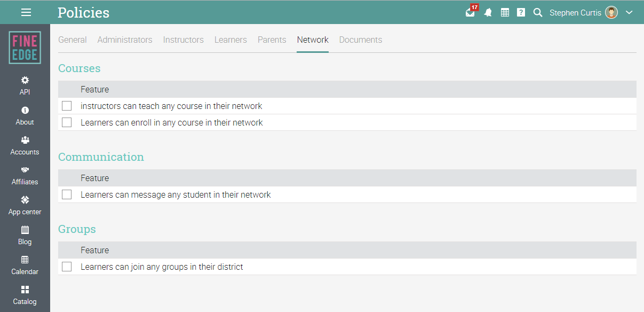The height and width of the screenshot is (312, 644).
Task: Open Calendar in the sidebar
Action: point(25,265)
